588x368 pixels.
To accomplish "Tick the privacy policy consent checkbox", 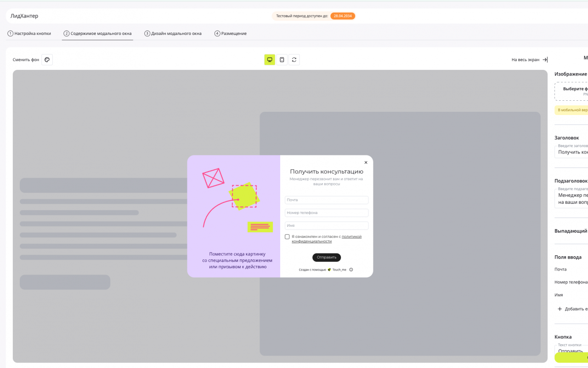I will tap(287, 237).
